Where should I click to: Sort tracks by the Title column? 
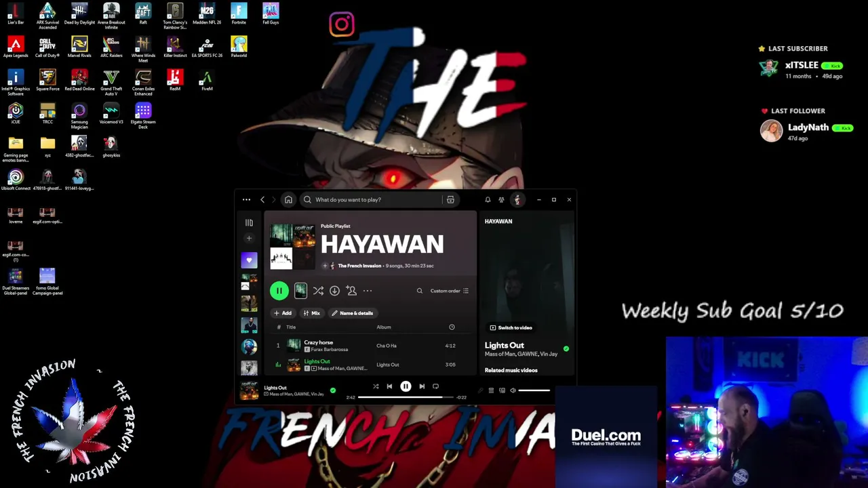291,327
